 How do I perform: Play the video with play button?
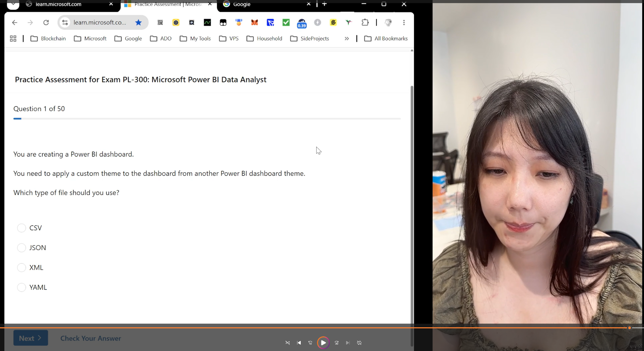click(323, 343)
